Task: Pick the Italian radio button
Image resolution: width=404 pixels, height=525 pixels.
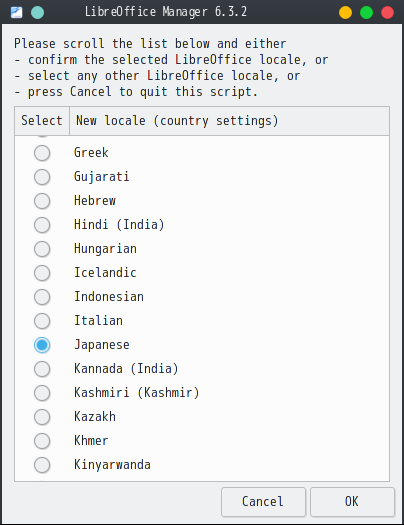Action: tap(42, 321)
